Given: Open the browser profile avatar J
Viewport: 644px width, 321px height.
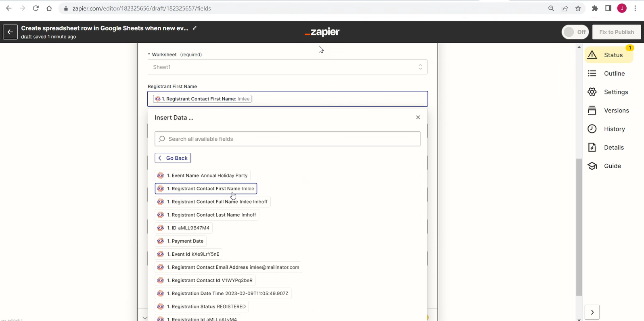Looking at the screenshot, I should pyautogui.click(x=622, y=8).
